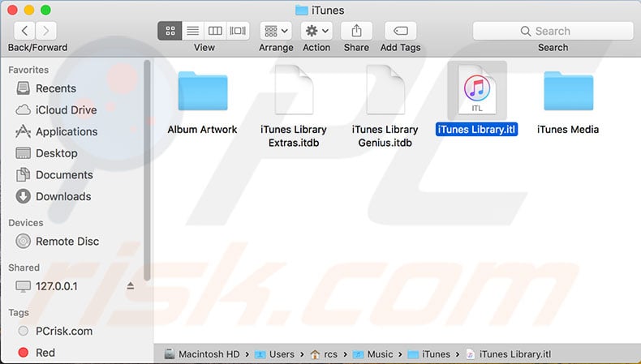
Task: Go to rcs home folder in path bar
Action: (x=324, y=354)
